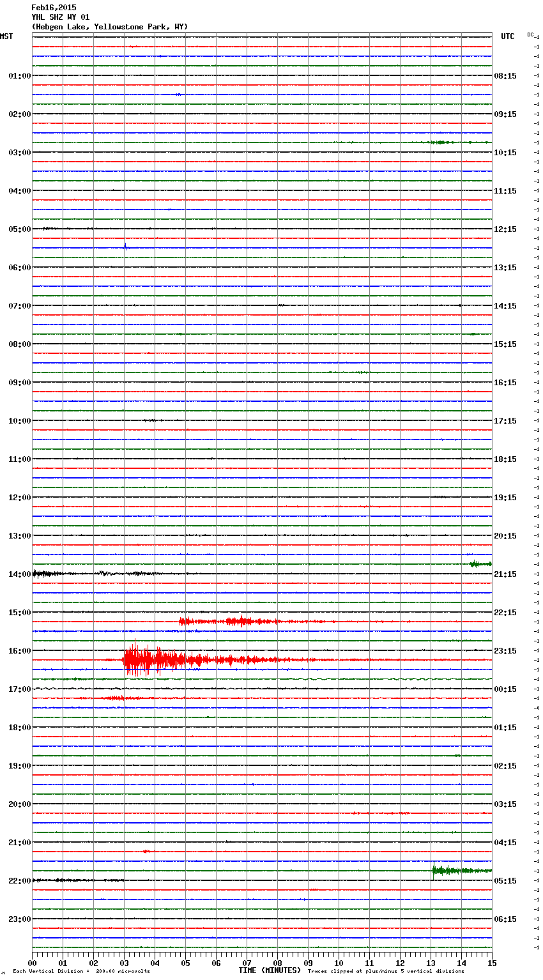Screen dimensions: 543x980
Task: Click the traces clipped footer note
Action: (x=386, y=972)
